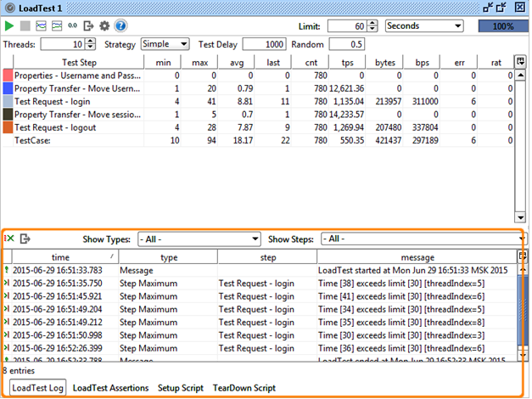This screenshot has width=532, height=399.
Task: Export the LoadTest log icon
Action: tap(25, 239)
